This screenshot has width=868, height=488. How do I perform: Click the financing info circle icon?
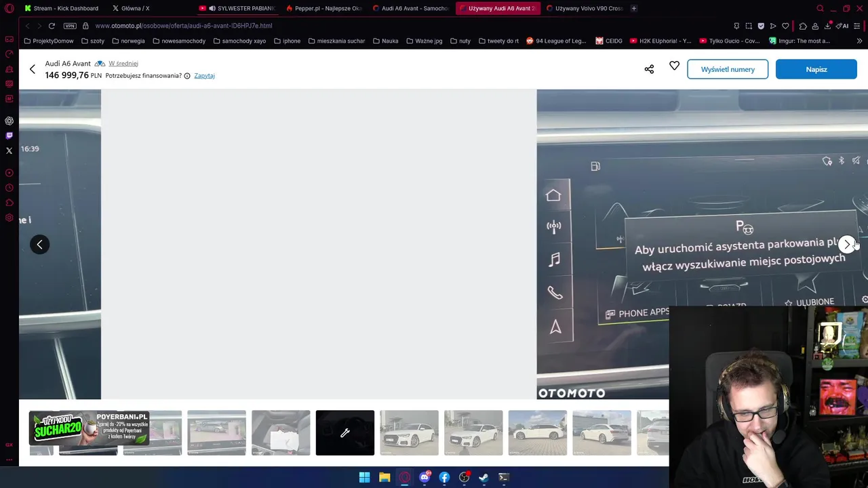pos(187,76)
